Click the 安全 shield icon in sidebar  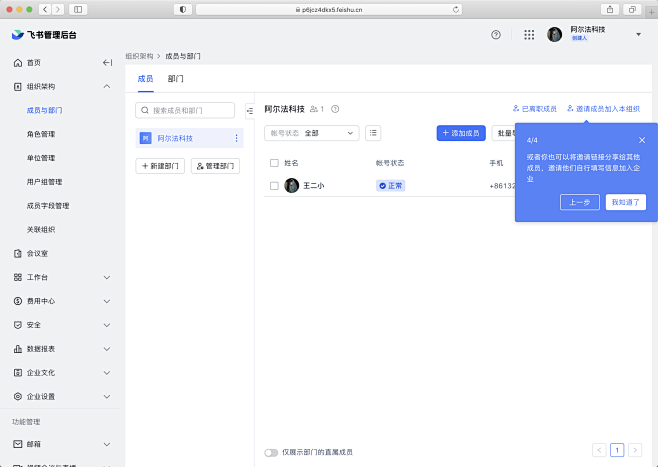(18, 325)
